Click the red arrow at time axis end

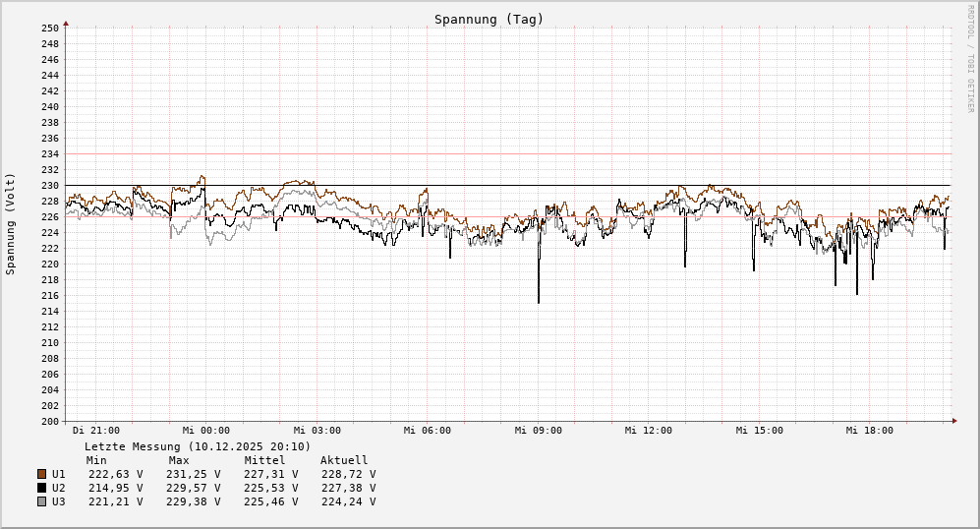pyautogui.click(x=953, y=421)
